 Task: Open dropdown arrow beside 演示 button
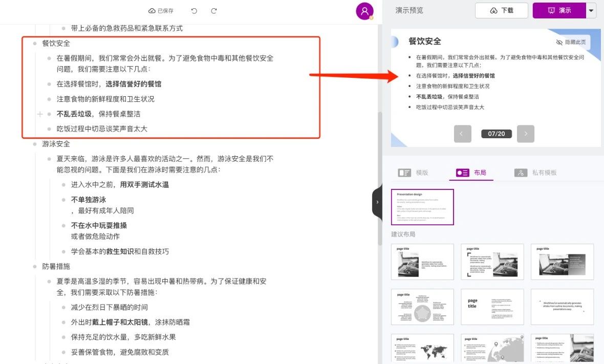[591, 11]
